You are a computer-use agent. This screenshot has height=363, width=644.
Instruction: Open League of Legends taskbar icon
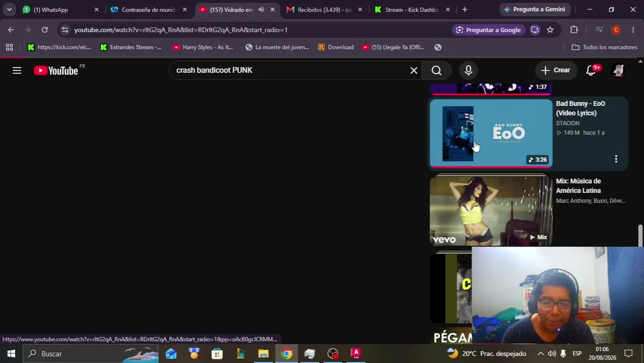tap(240, 354)
